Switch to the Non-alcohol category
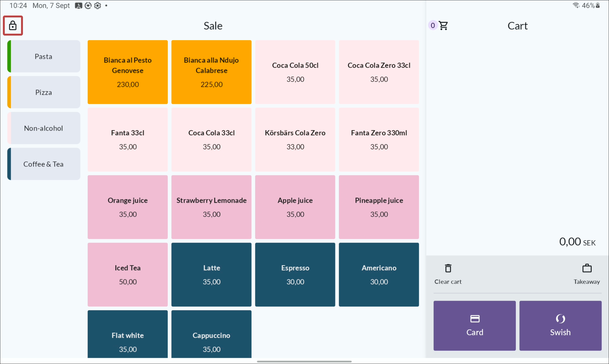Screen dimensions: 609x364 click(x=44, y=128)
